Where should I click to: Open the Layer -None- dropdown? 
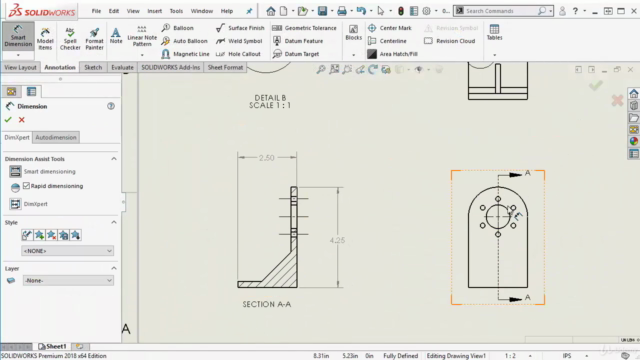(x=68, y=280)
